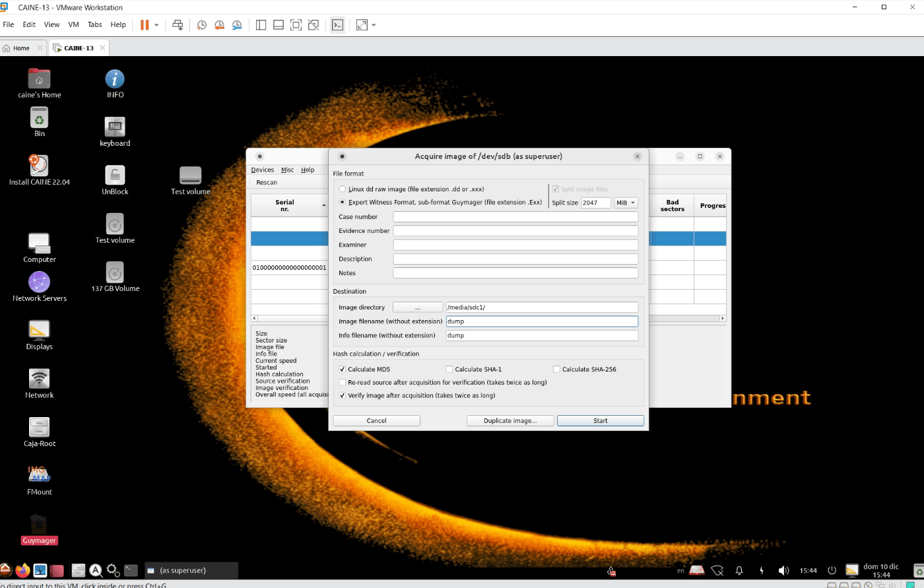
Task: Open Misc menu in Guymager window
Action: [x=287, y=170]
